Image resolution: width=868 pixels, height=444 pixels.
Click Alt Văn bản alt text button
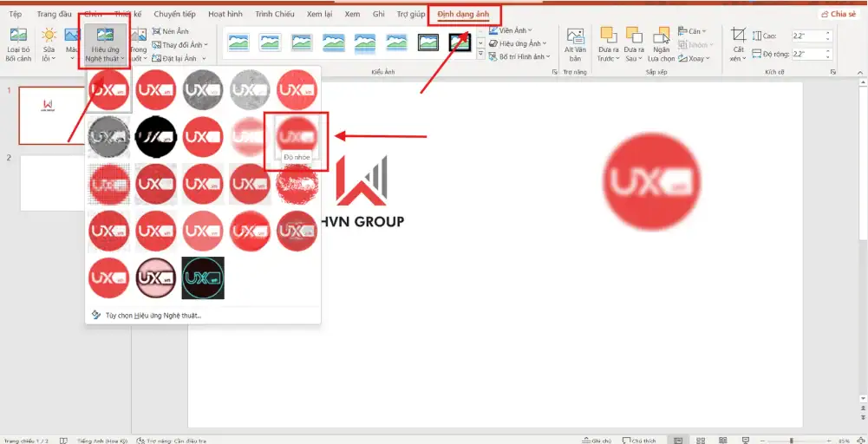point(575,45)
